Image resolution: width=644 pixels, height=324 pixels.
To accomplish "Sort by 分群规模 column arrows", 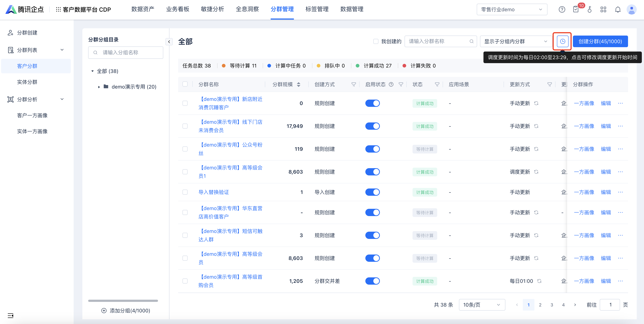I will (x=298, y=85).
